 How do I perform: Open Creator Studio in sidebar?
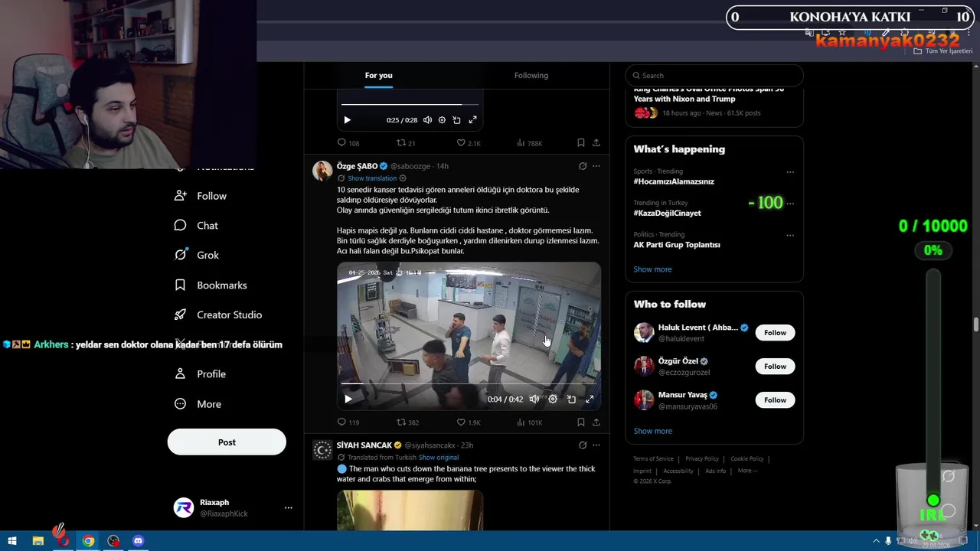tap(218, 315)
